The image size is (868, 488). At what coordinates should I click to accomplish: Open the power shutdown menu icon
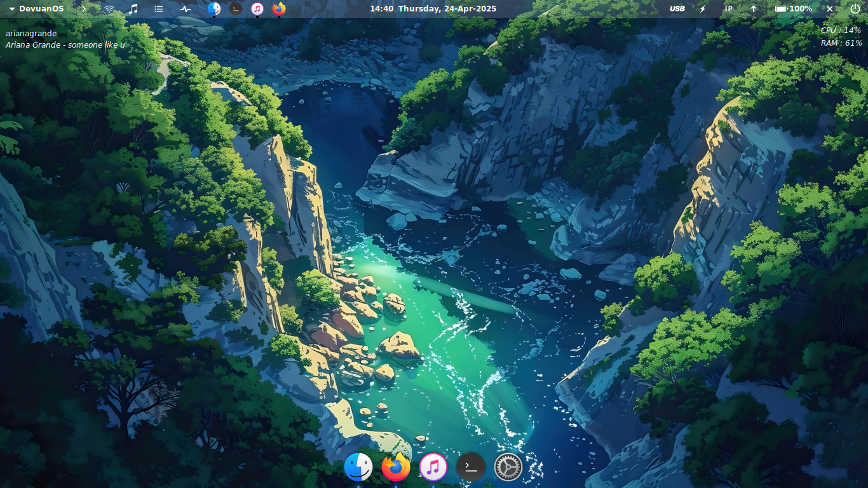click(855, 9)
